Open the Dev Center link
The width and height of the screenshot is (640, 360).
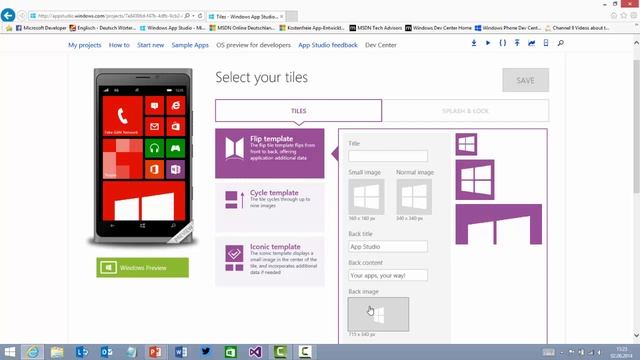tap(380, 45)
